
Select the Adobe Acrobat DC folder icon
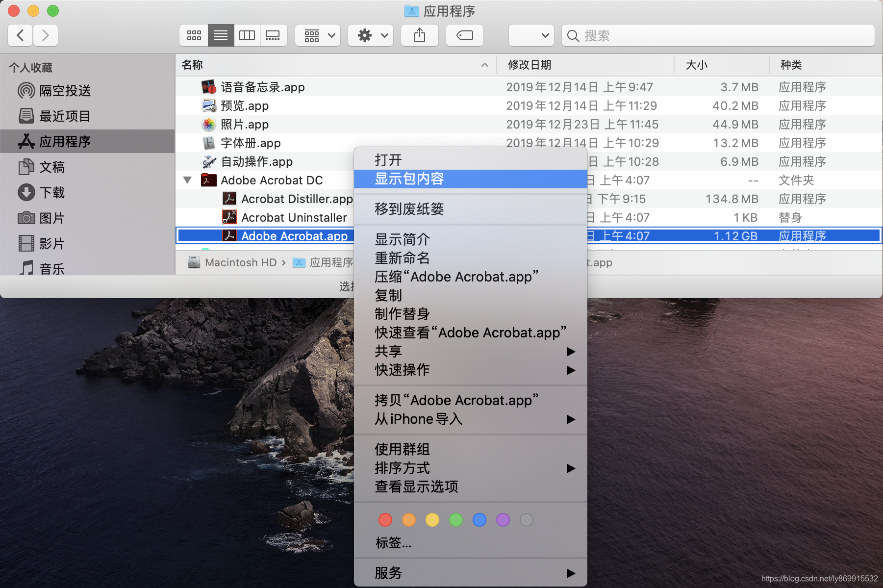click(209, 180)
